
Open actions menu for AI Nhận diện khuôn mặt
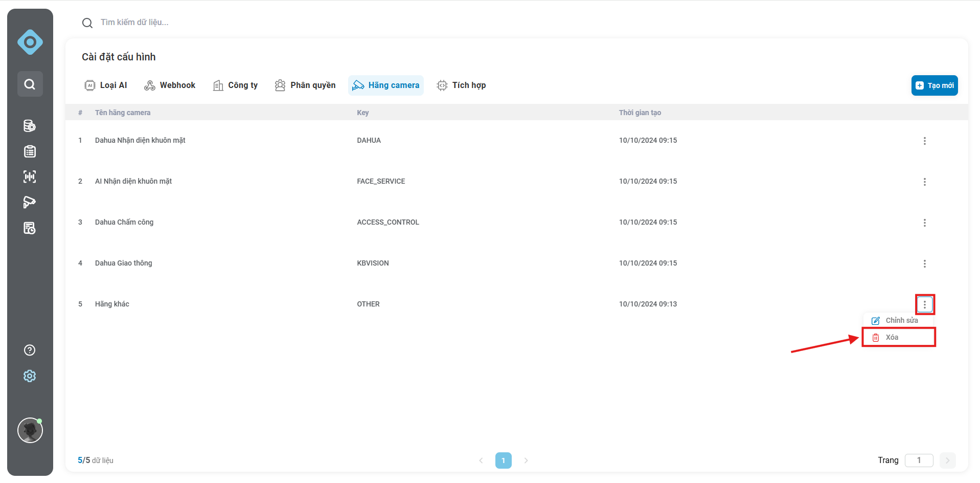coord(924,182)
